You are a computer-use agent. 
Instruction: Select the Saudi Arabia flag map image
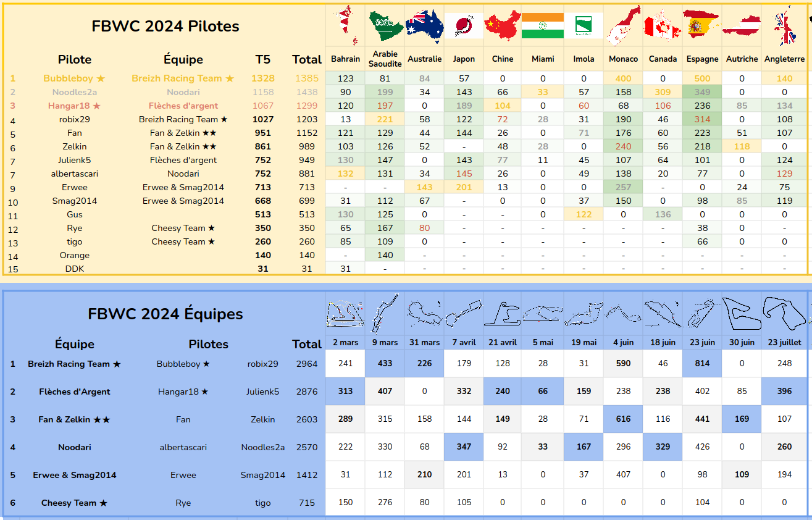[x=385, y=25]
